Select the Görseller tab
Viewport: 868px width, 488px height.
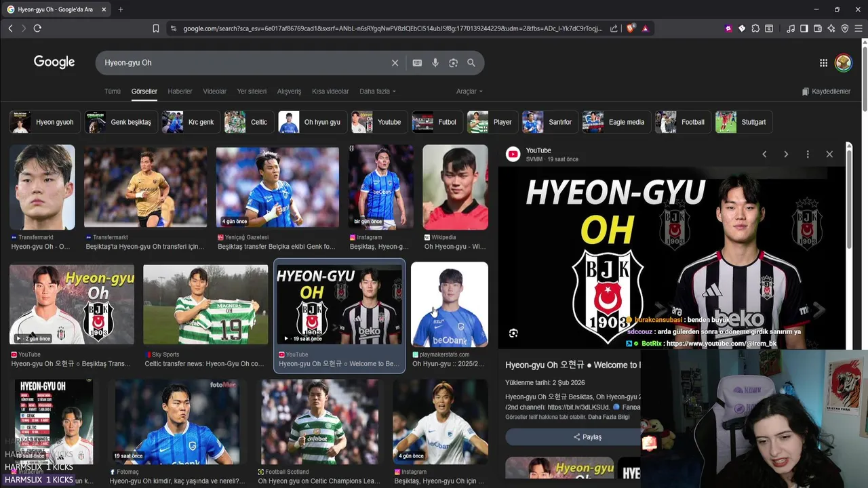coord(144,91)
